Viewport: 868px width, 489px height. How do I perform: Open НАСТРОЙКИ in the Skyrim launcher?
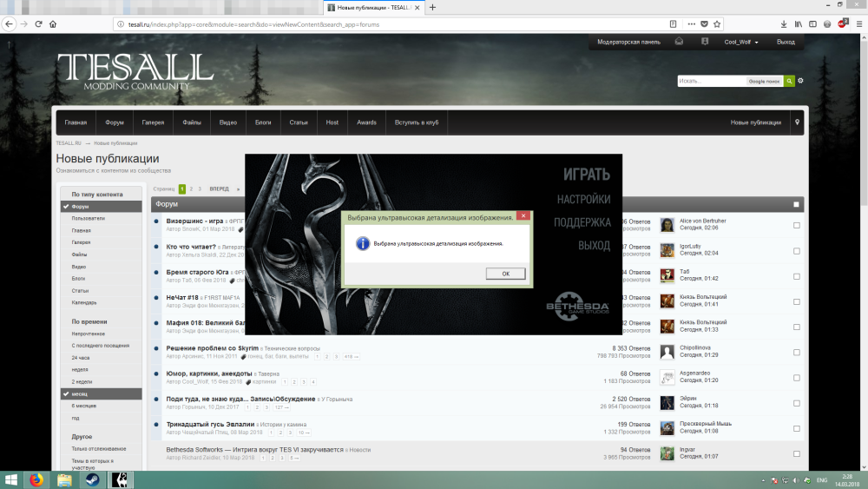583,200
